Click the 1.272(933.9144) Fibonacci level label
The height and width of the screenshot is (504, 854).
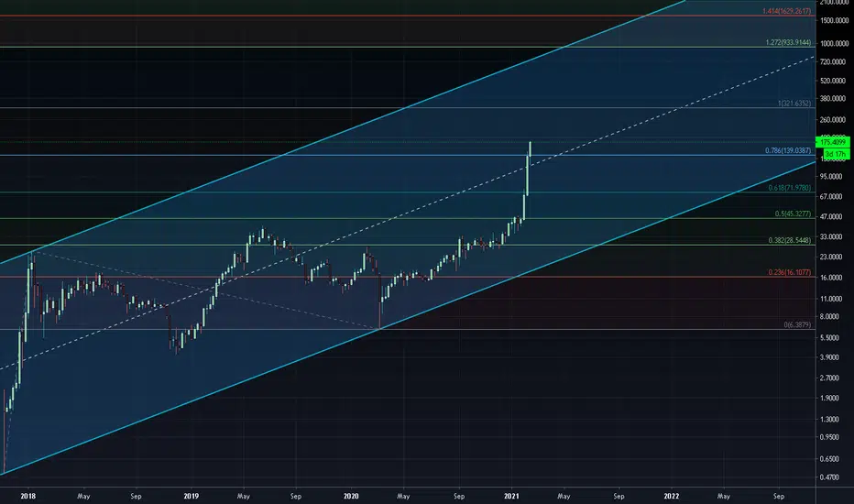(788, 42)
